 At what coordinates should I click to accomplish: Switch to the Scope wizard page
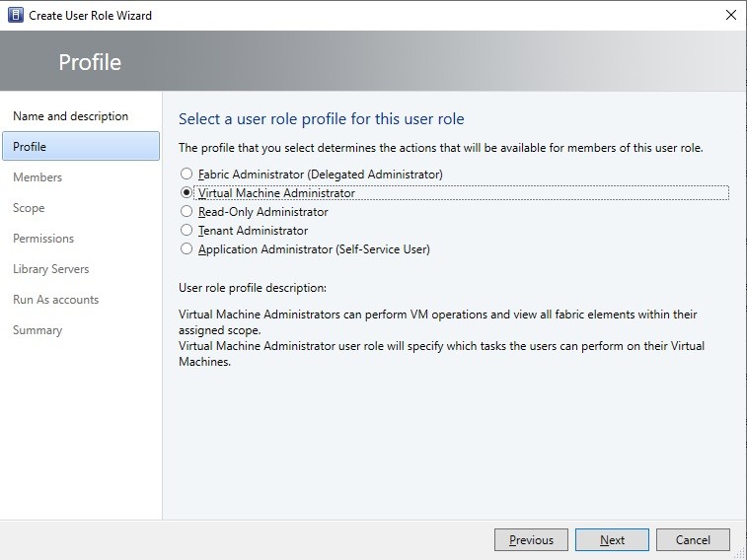pyautogui.click(x=29, y=208)
